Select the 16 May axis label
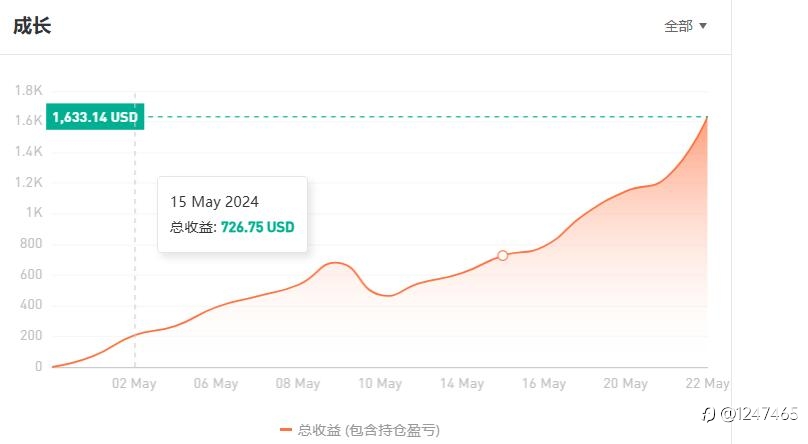This screenshot has height=444, width=808. pyautogui.click(x=544, y=384)
